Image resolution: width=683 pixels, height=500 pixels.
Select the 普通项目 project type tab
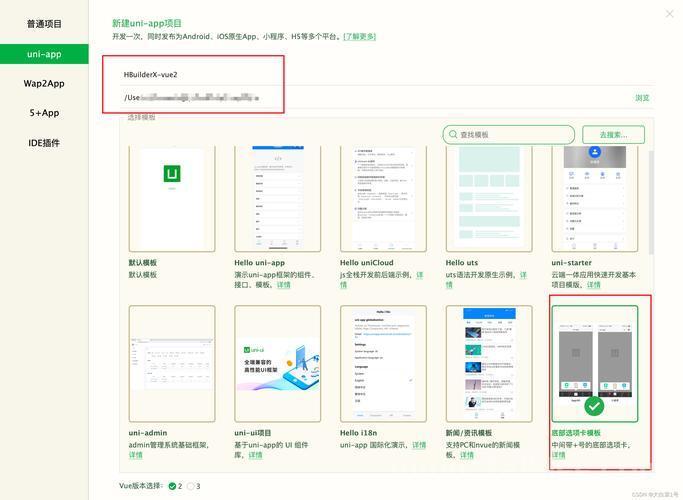(44, 24)
